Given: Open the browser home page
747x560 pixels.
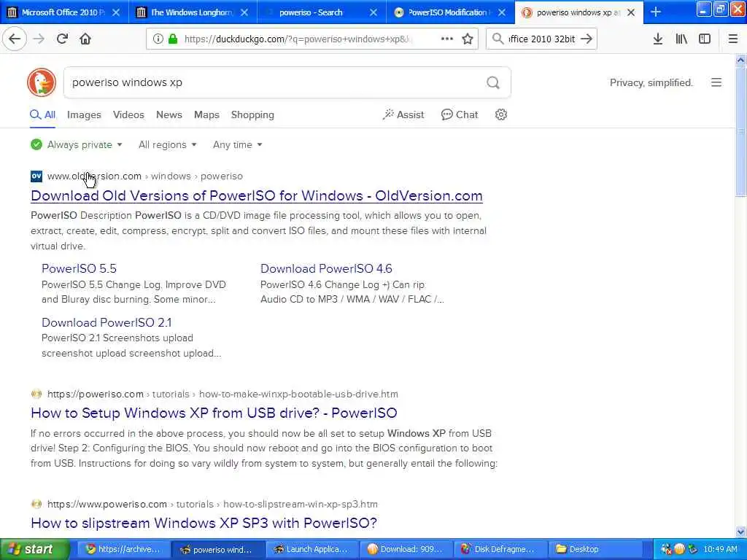Looking at the screenshot, I should 85,39.
